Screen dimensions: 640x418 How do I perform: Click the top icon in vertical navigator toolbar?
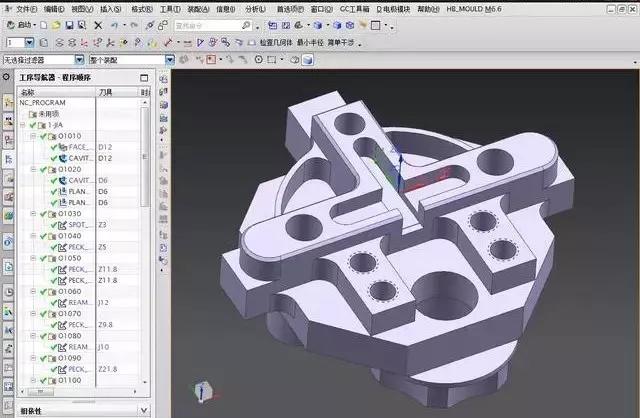pos(164,79)
